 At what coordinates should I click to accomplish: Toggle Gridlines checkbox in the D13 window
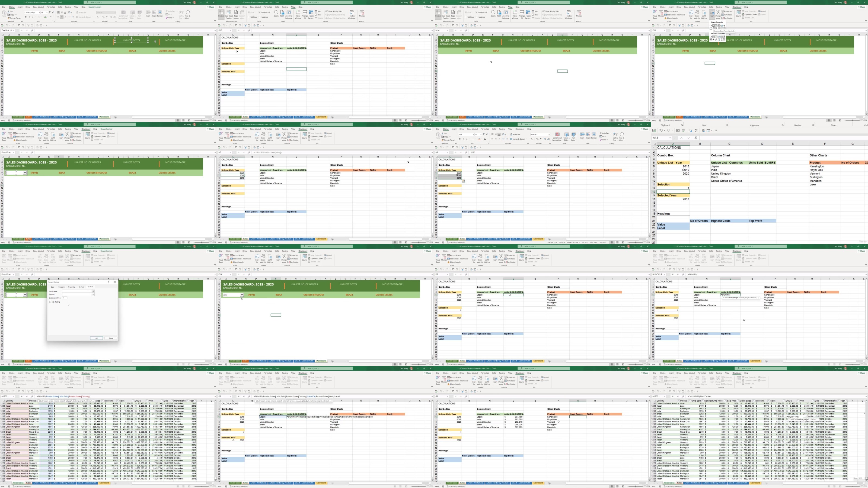point(249,17)
